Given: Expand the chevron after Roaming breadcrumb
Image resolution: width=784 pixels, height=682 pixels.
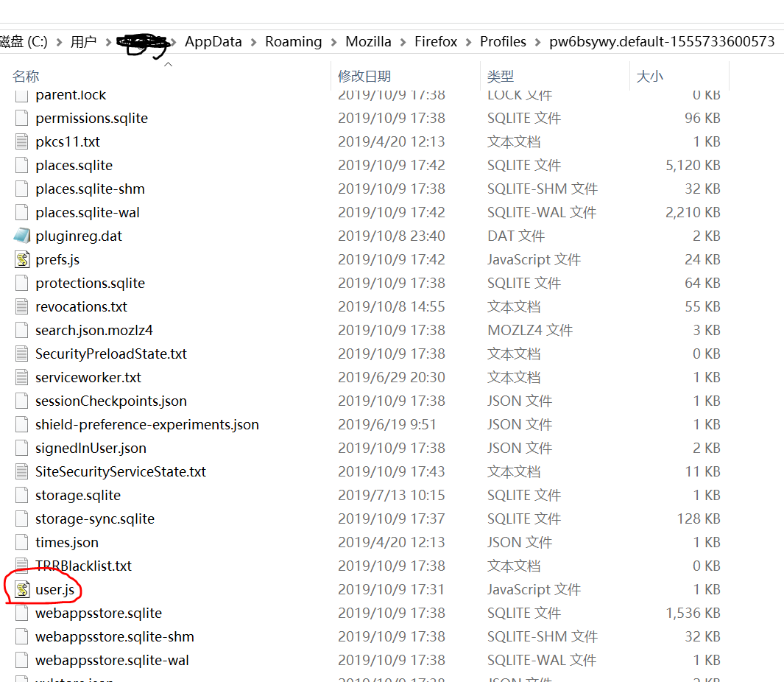Looking at the screenshot, I should click(x=333, y=42).
